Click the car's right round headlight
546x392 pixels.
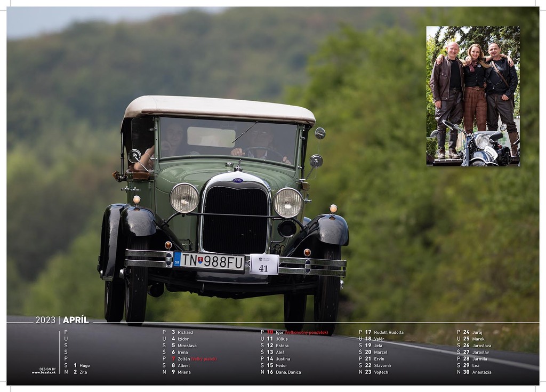click(288, 202)
